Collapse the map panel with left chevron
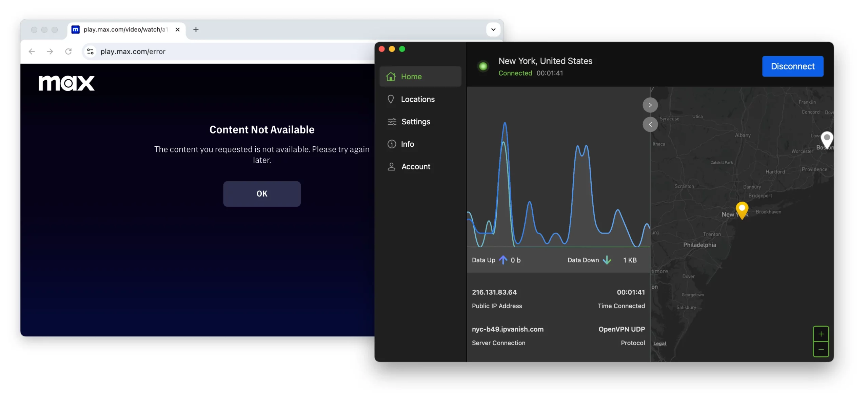This screenshot has height=393, width=868. (x=650, y=124)
